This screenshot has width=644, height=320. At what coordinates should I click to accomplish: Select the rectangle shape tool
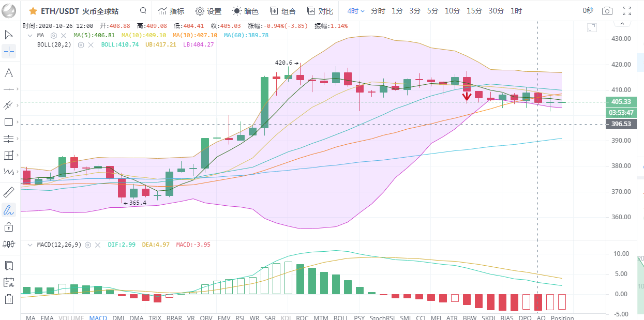(x=9, y=122)
